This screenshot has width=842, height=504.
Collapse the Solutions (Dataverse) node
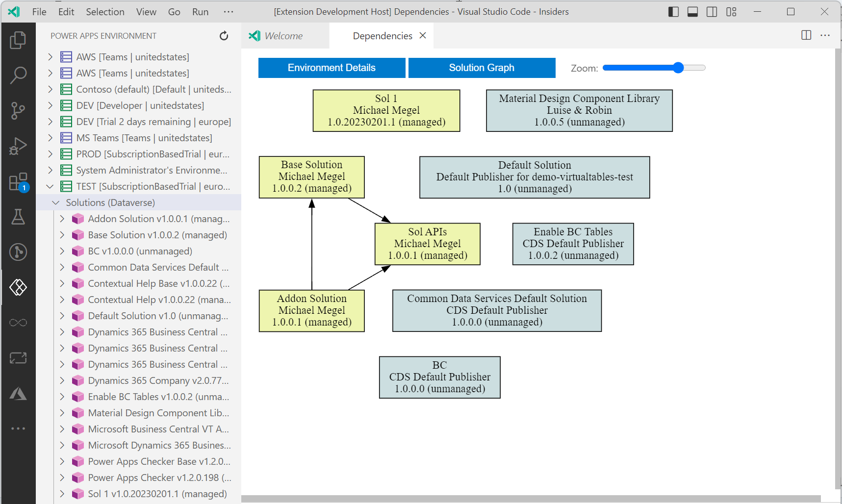[x=56, y=202]
